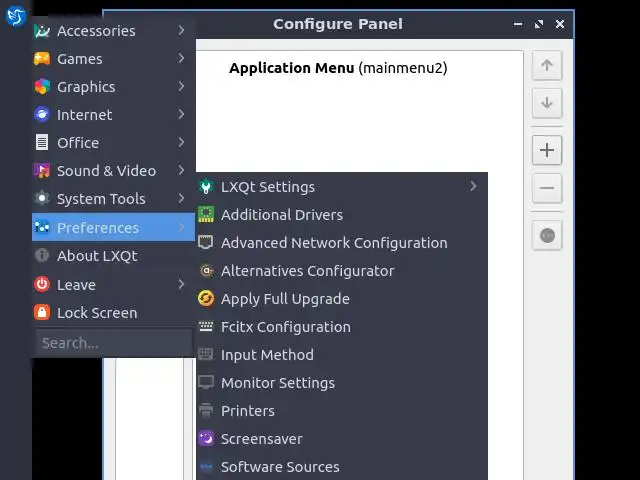Click the Additional Drivers icon

(206, 215)
